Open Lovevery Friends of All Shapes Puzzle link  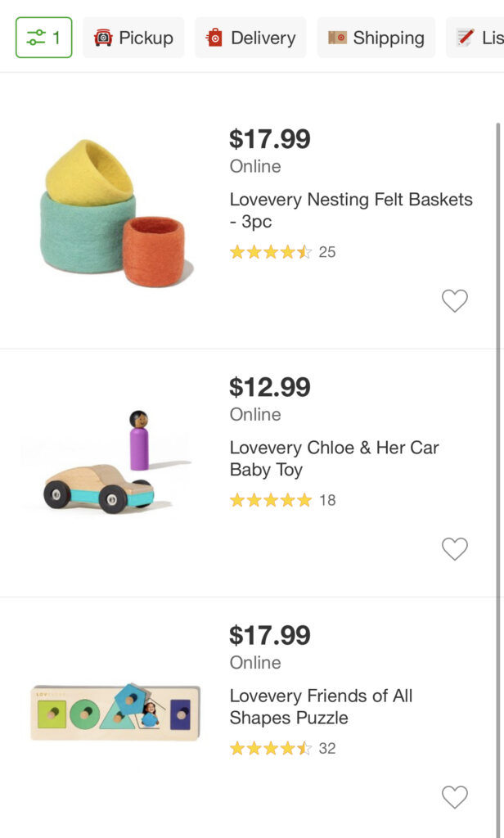322,706
